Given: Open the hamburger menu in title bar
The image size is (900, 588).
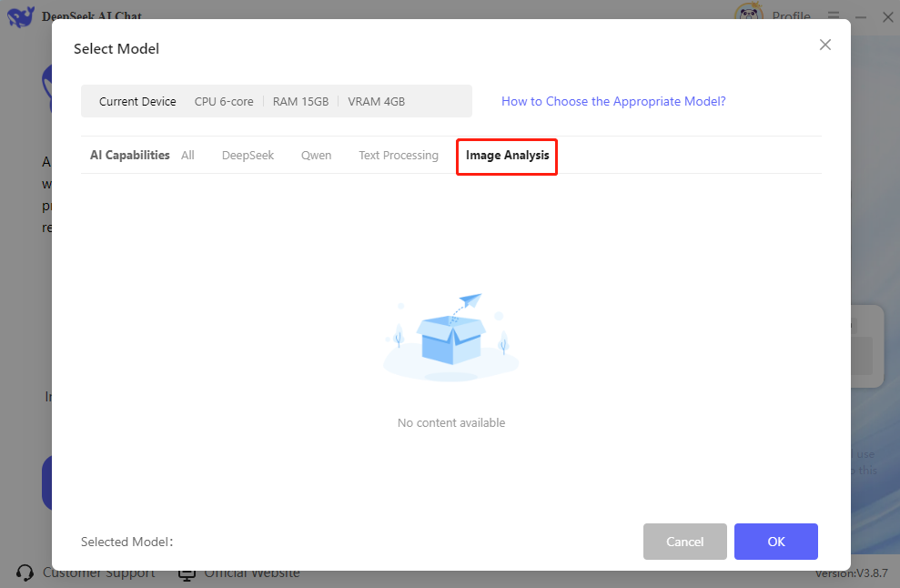Looking at the screenshot, I should 834,15.
